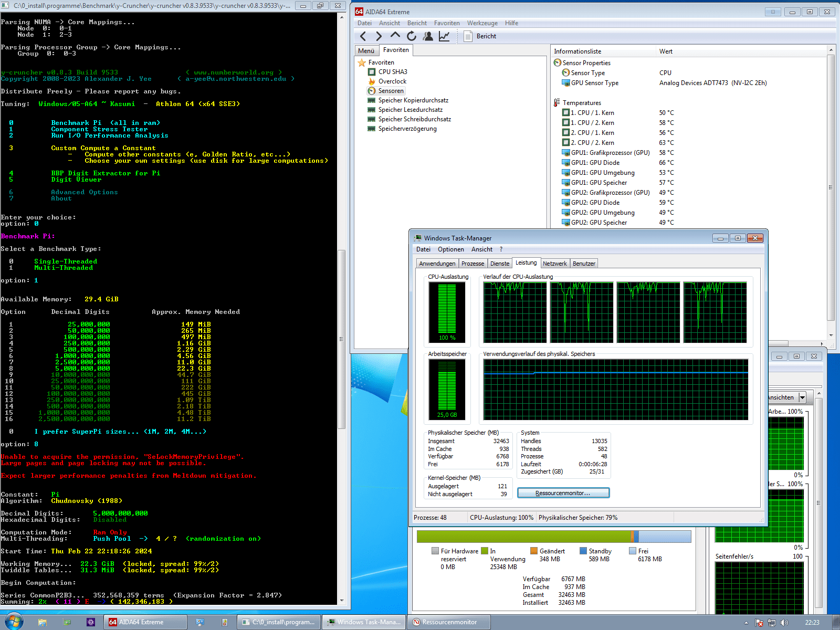840x630 pixels.
Task: Click the AIDA64 up-level arrow icon
Action: pos(395,36)
